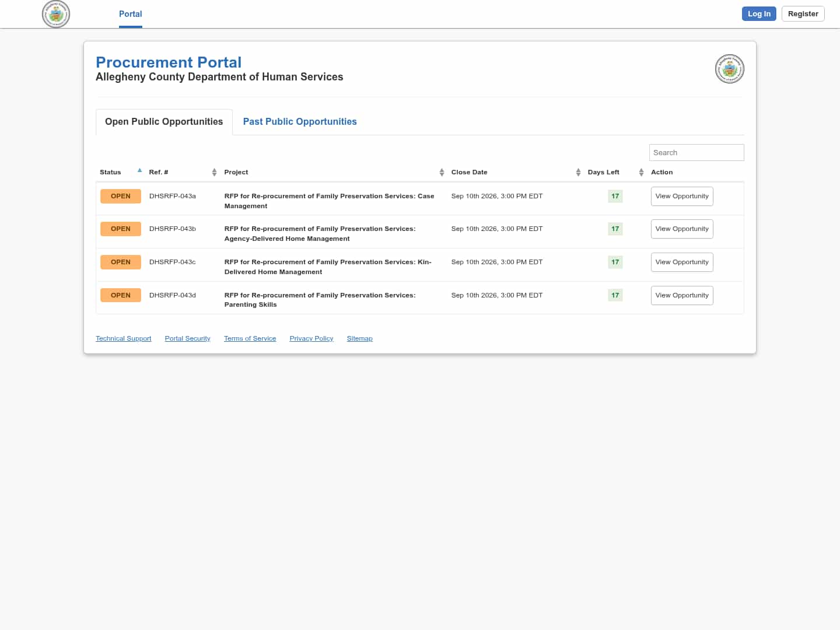This screenshot has width=840, height=630.
Task: Click days-left badge 17 for DHSRFP-043c
Action: pos(615,262)
